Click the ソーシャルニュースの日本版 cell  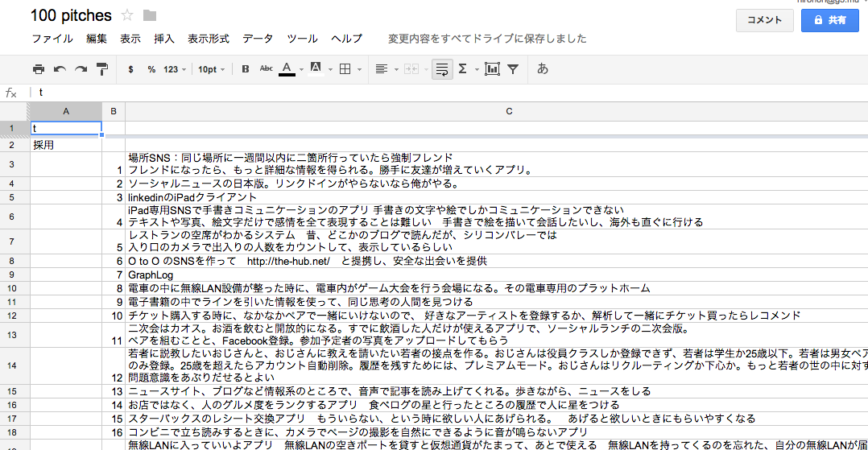pyautogui.click(x=497, y=184)
